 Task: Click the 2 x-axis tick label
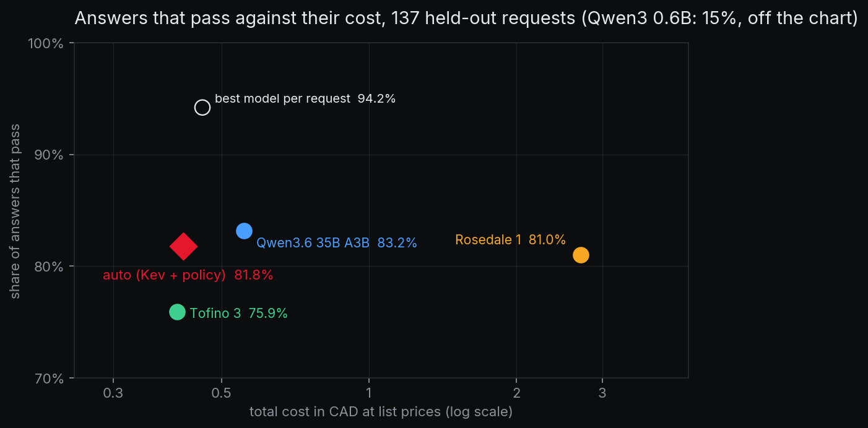click(x=516, y=393)
